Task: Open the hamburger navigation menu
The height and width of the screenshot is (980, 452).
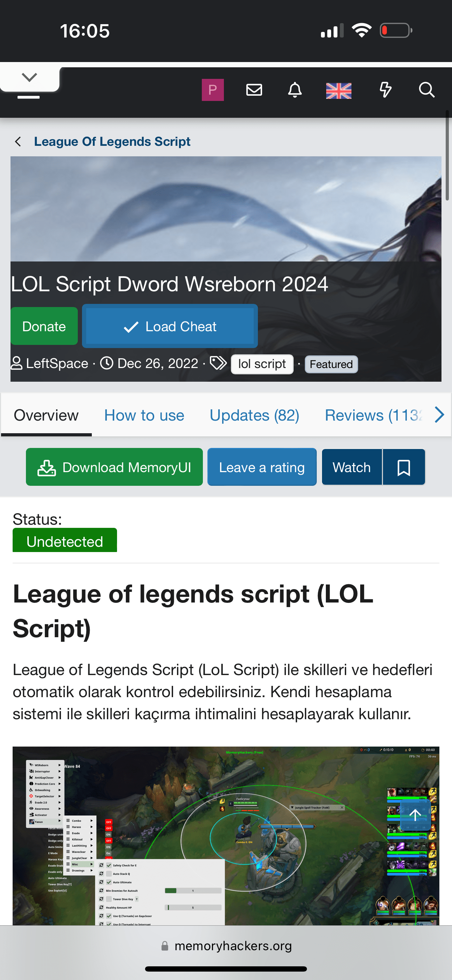Action: (28, 97)
